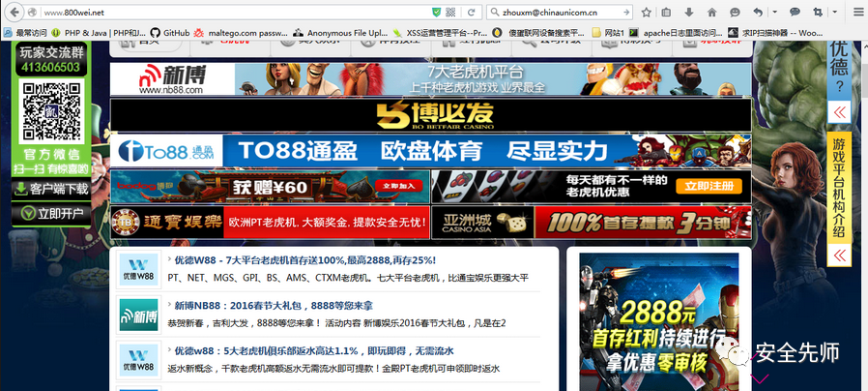This screenshot has width=868, height=391.
Task: Collapse the 优德 side panel with red chevrons
Action: pos(839,112)
